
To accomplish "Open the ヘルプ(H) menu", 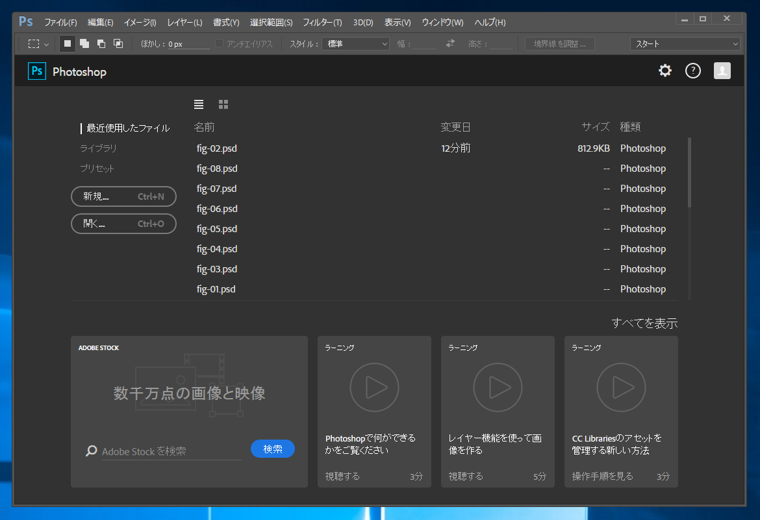I will click(490, 22).
